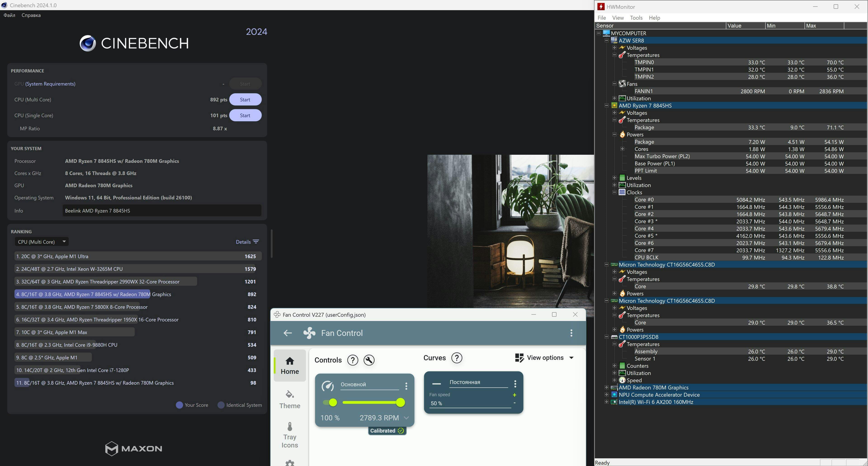Click the Fan Control back arrow
Viewport: 868px width, 466px height.
coord(288,333)
